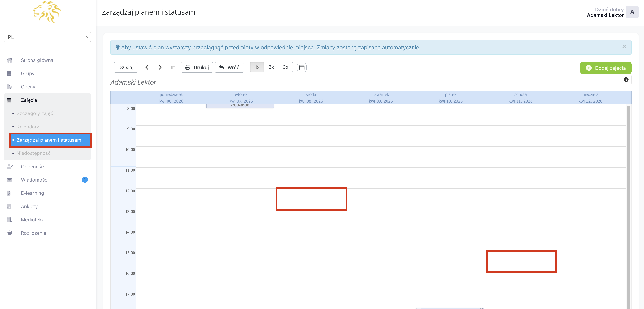
Task: Collapse the Zajęcia menu section
Action: [29, 100]
